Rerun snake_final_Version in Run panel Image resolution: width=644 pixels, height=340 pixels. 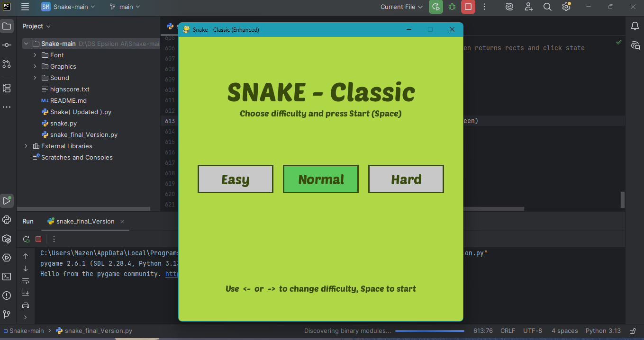point(27,239)
